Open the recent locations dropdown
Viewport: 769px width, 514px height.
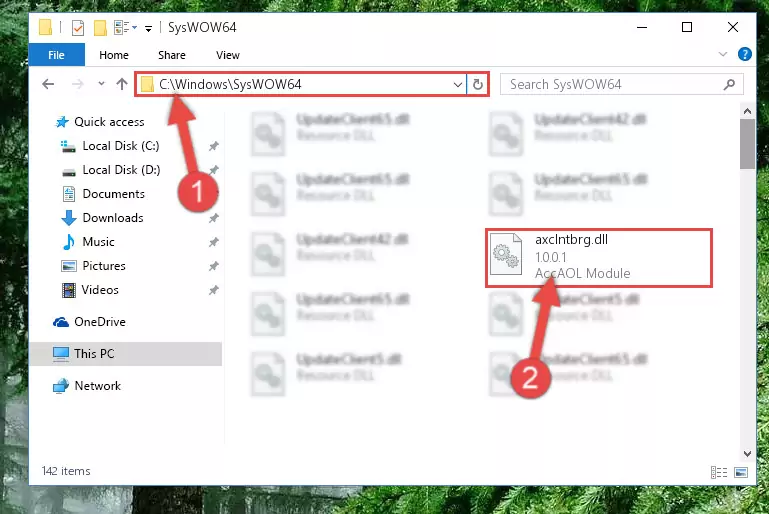click(101, 84)
